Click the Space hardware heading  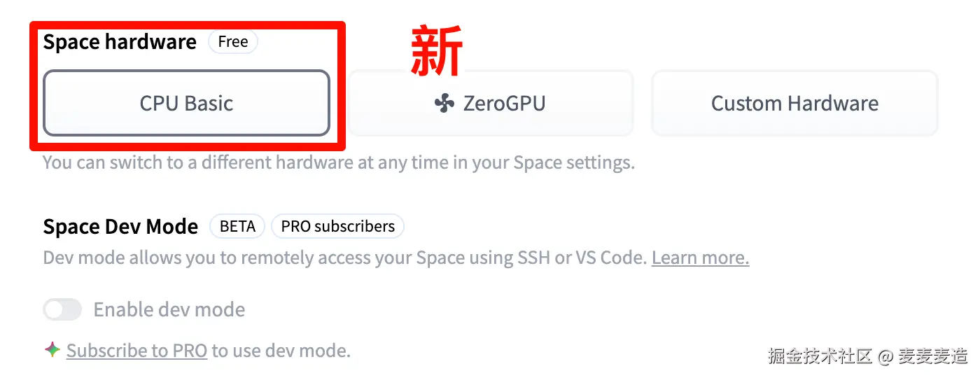pyautogui.click(x=120, y=42)
